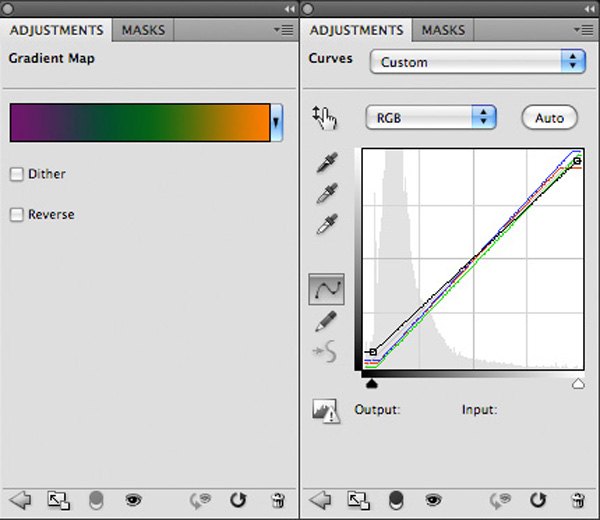Click the smooth curve values icon
Viewport: 600px width, 520px height.
(x=325, y=351)
